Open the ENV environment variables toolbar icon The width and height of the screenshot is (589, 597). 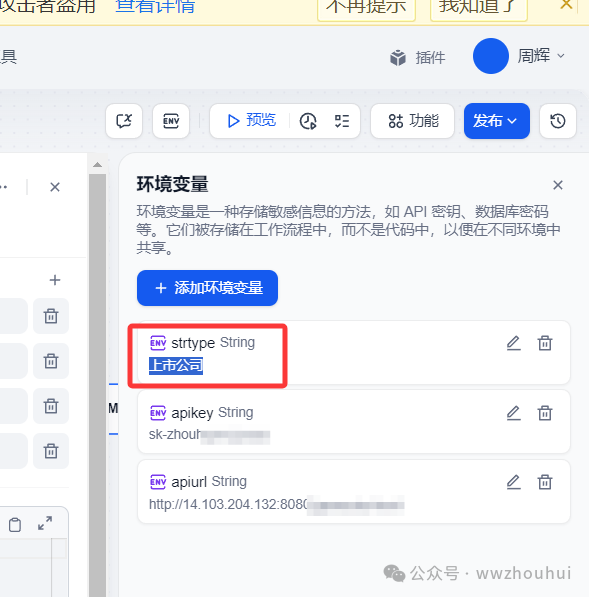point(171,121)
